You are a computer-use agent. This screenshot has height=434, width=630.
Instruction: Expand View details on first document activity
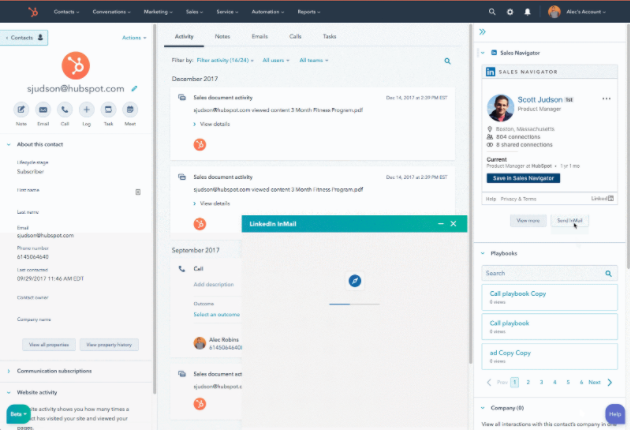pyautogui.click(x=211, y=124)
